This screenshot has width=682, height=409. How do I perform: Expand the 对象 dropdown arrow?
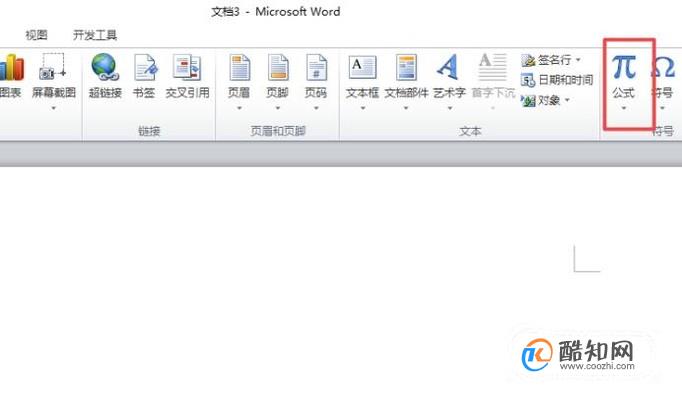[567, 101]
